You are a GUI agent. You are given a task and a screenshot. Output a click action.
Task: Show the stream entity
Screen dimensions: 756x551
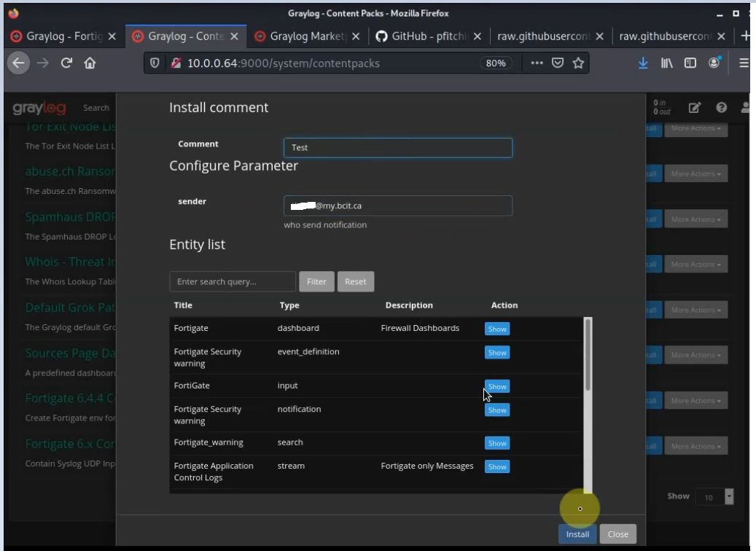click(497, 466)
